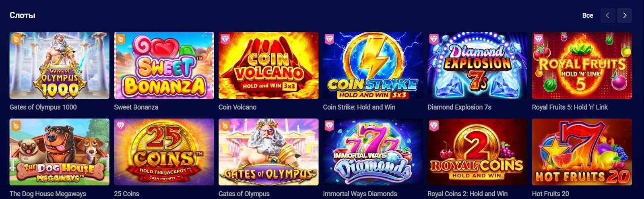Click diamond badge on Diamond Explosion 7s tile
644x199 pixels.
tap(433, 39)
